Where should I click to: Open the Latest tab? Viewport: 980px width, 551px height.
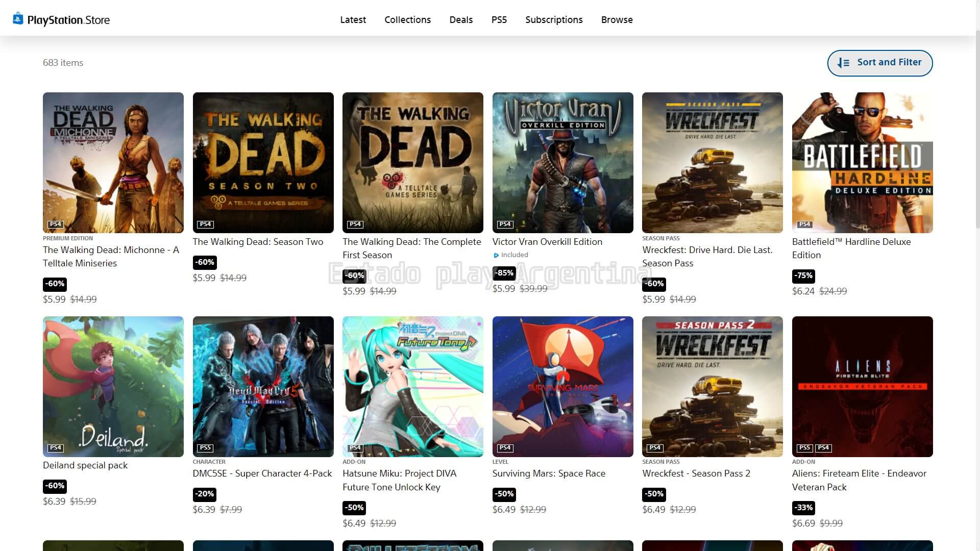pos(353,20)
